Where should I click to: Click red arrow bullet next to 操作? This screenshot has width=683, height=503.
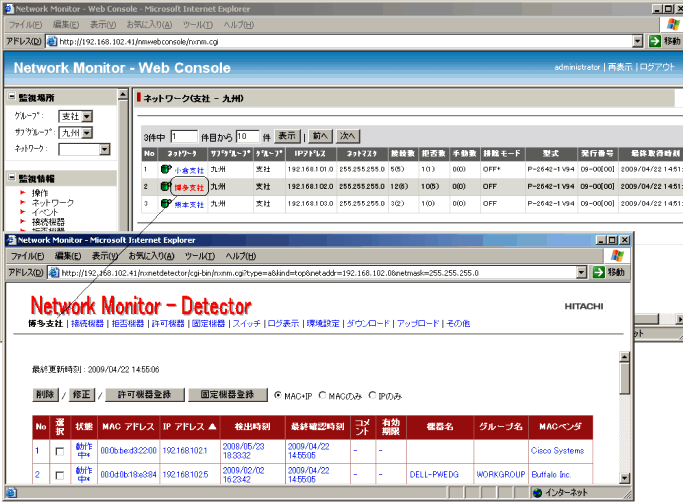(x=22, y=192)
